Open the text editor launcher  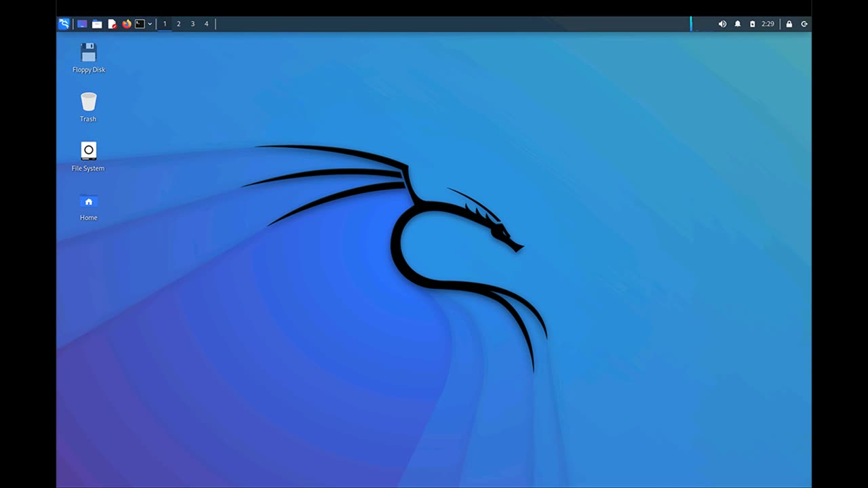click(x=112, y=24)
